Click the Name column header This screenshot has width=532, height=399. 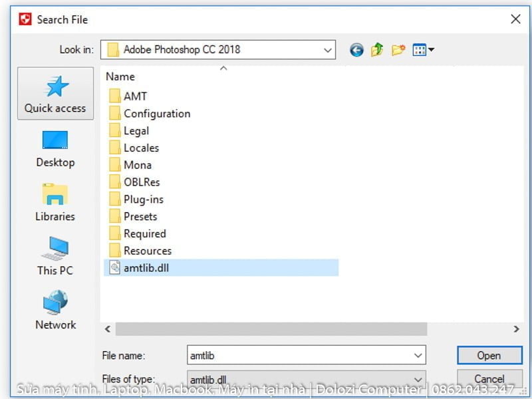pos(120,76)
